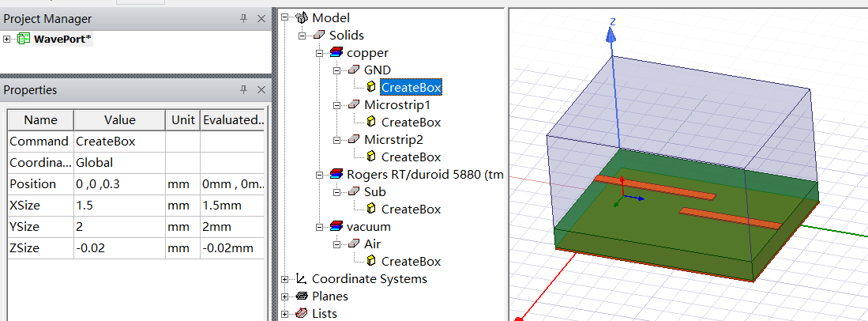Expand the Lists node
Image resolution: width=868 pixels, height=321 pixels.
285,314
